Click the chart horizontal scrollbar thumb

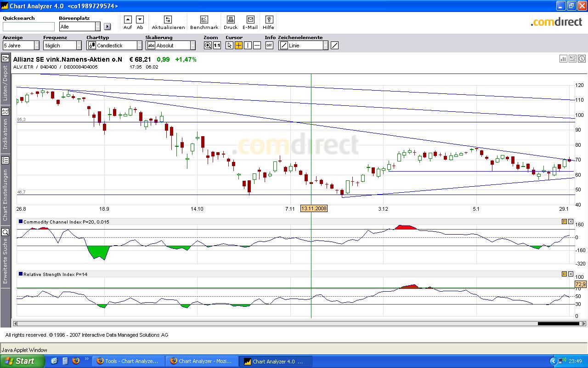tap(559, 323)
